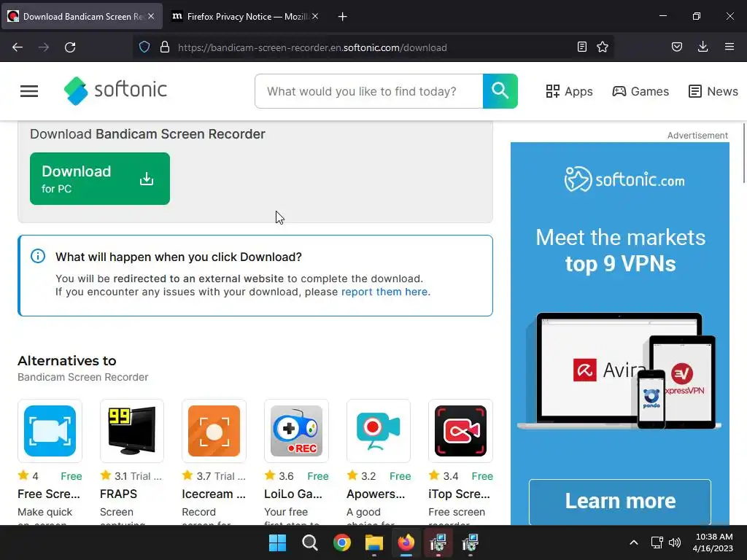This screenshot has width=747, height=560.
Task: Click the Softonic logo
Action: pyautogui.click(x=115, y=90)
